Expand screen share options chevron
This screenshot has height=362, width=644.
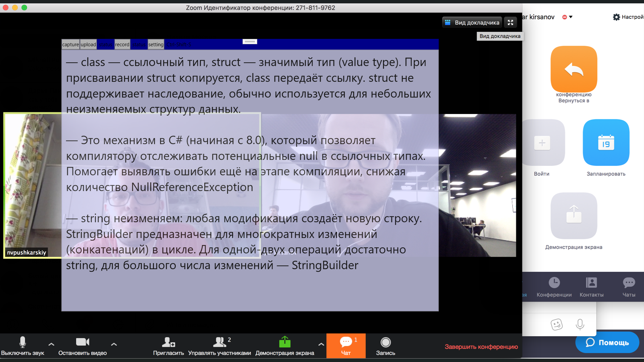321,344
